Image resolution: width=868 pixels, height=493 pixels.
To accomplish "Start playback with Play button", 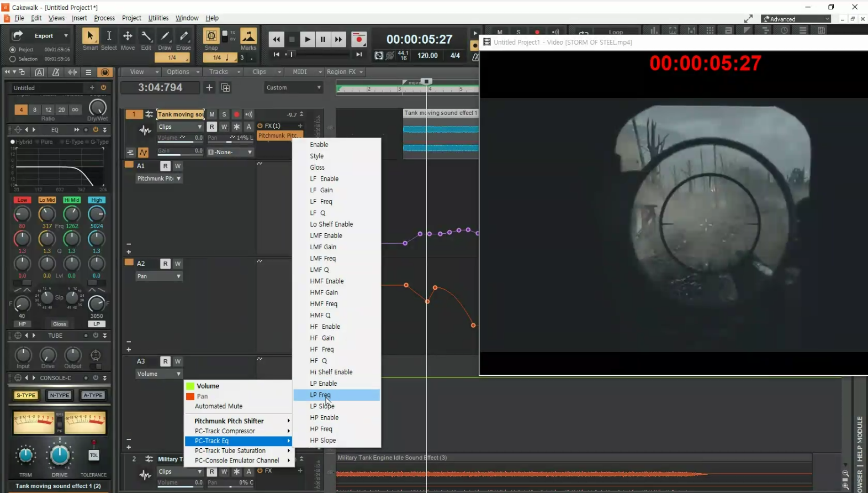I will pos(308,39).
